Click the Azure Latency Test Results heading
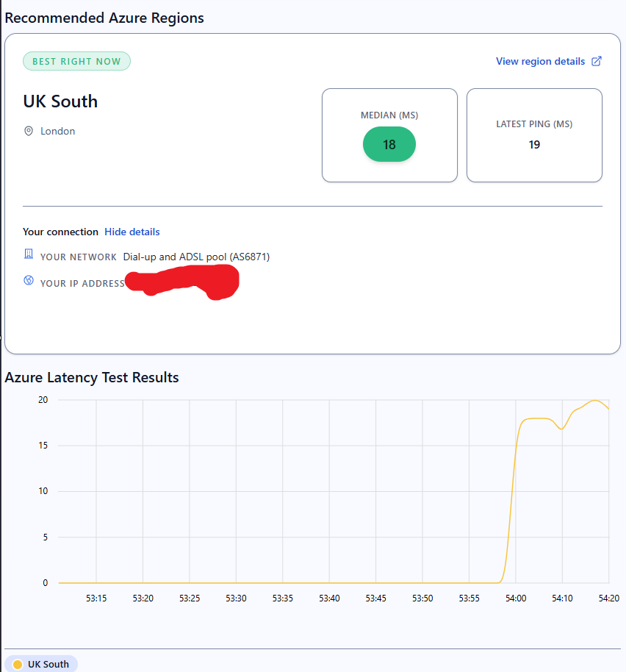 pos(92,378)
